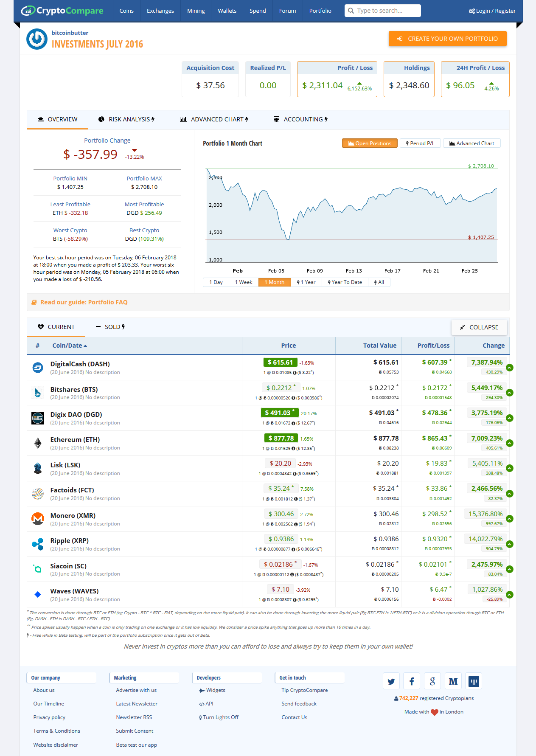Switch to the Sold holdings tab

tap(110, 327)
